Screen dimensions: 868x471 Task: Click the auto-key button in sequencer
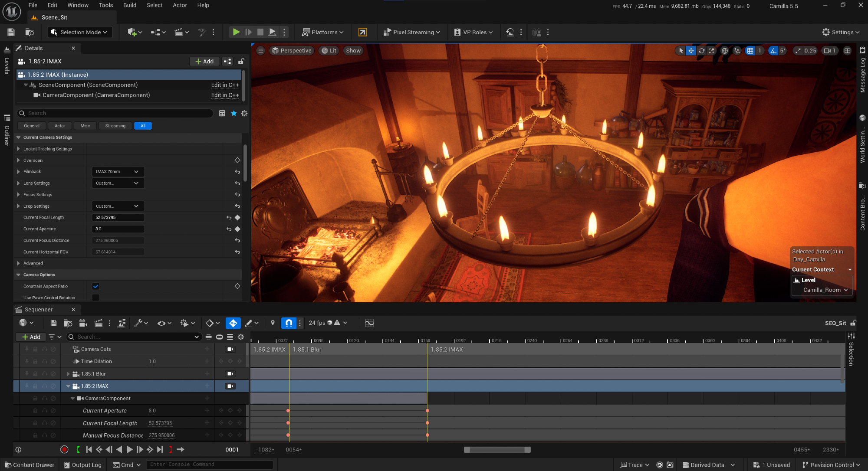click(x=233, y=323)
